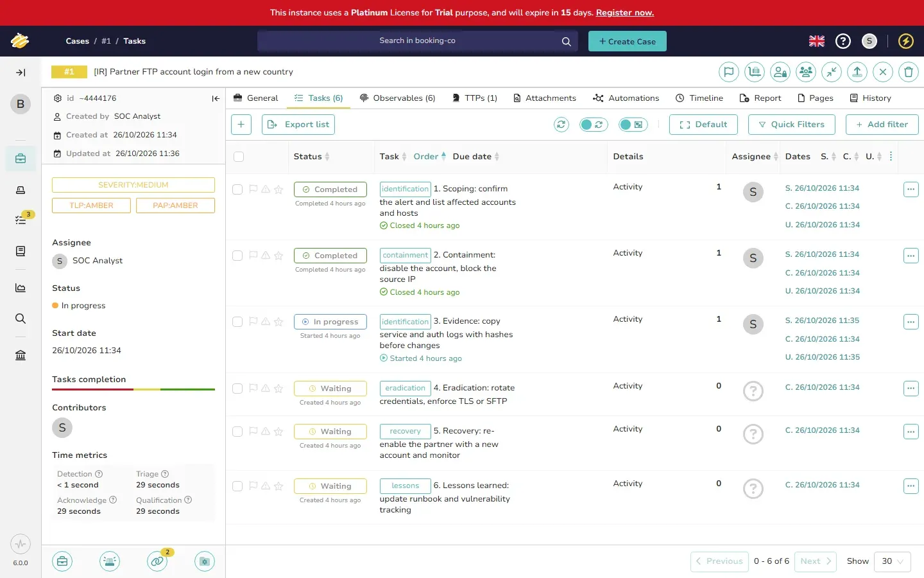The height and width of the screenshot is (578, 924).
Task: Expand the left sidebar arrow
Action: click(x=21, y=73)
